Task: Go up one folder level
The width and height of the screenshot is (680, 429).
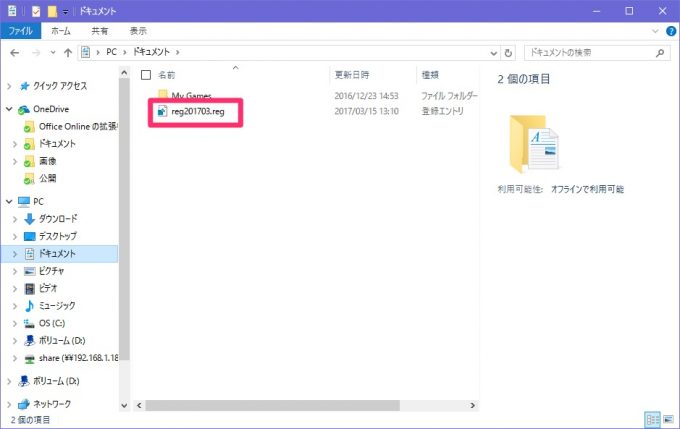Action: 68,52
